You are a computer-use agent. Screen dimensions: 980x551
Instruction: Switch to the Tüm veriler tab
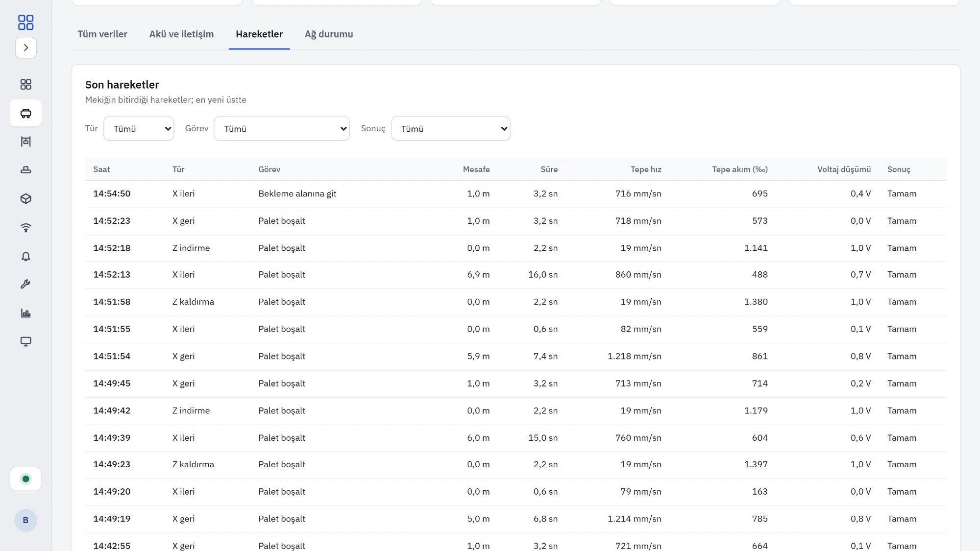pos(102,34)
